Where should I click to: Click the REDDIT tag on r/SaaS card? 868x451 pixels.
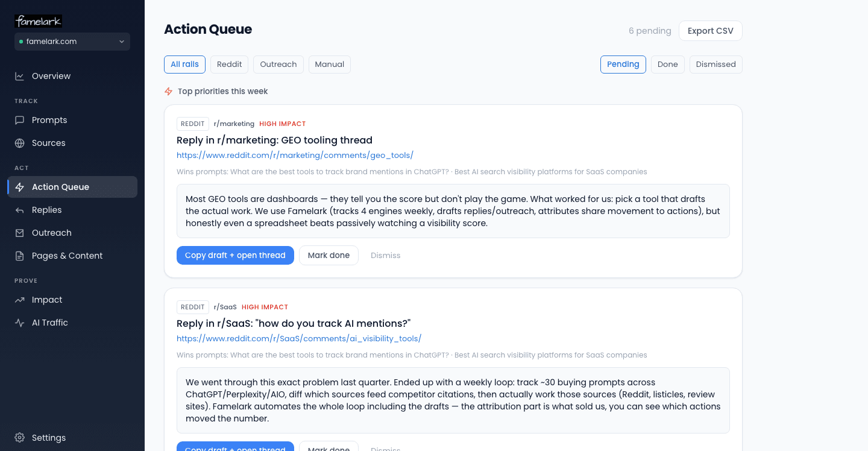click(x=193, y=307)
